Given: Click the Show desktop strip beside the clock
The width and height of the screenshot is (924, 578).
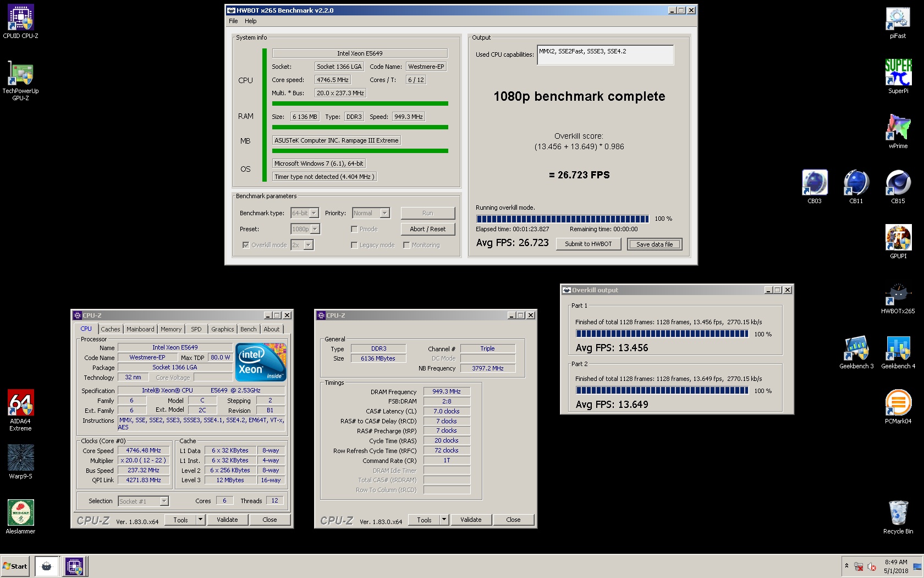Looking at the screenshot, I should click(917, 566).
